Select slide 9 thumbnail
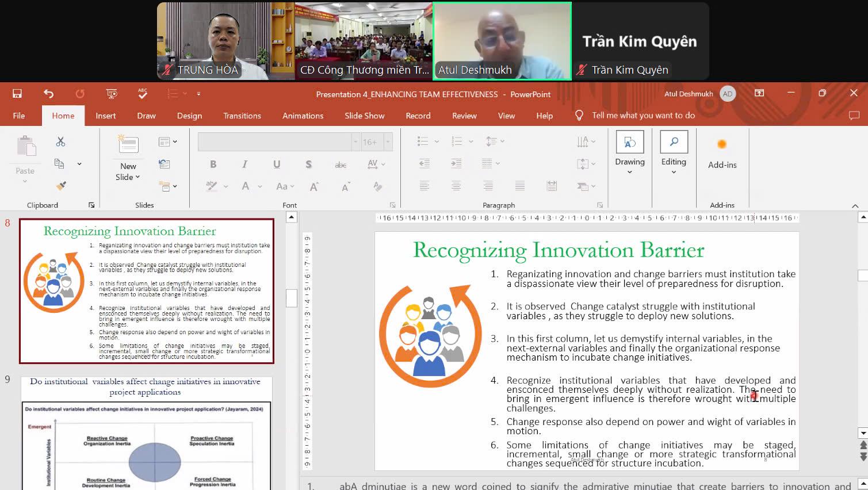The image size is (868, 490). click(x=147, y=432)
